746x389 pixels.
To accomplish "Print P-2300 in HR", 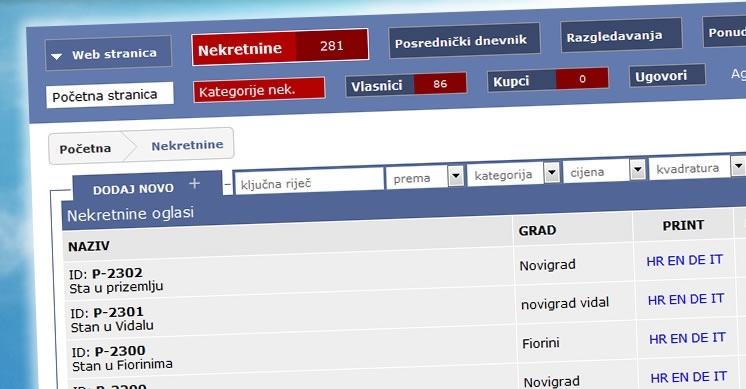I will click(x=658, y=339).
